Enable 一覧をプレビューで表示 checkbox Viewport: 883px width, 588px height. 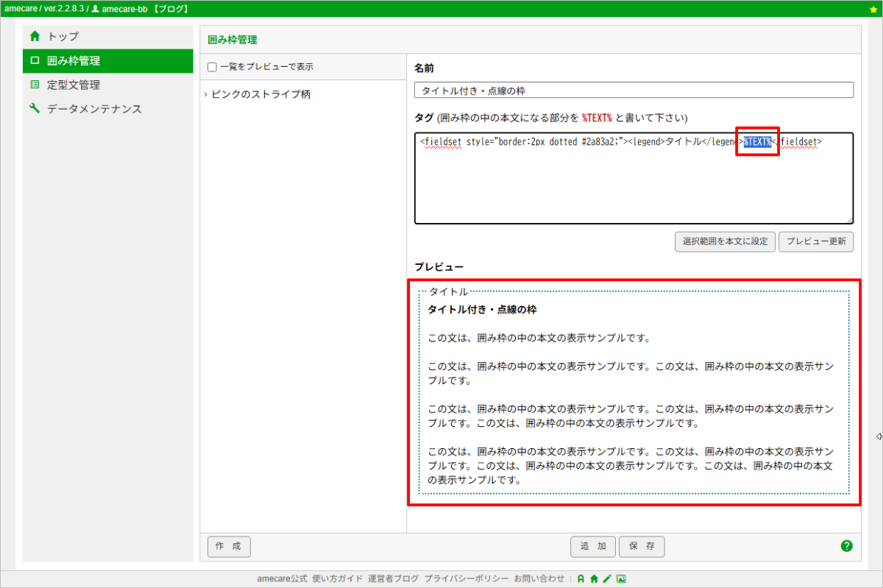pos(212,67)
